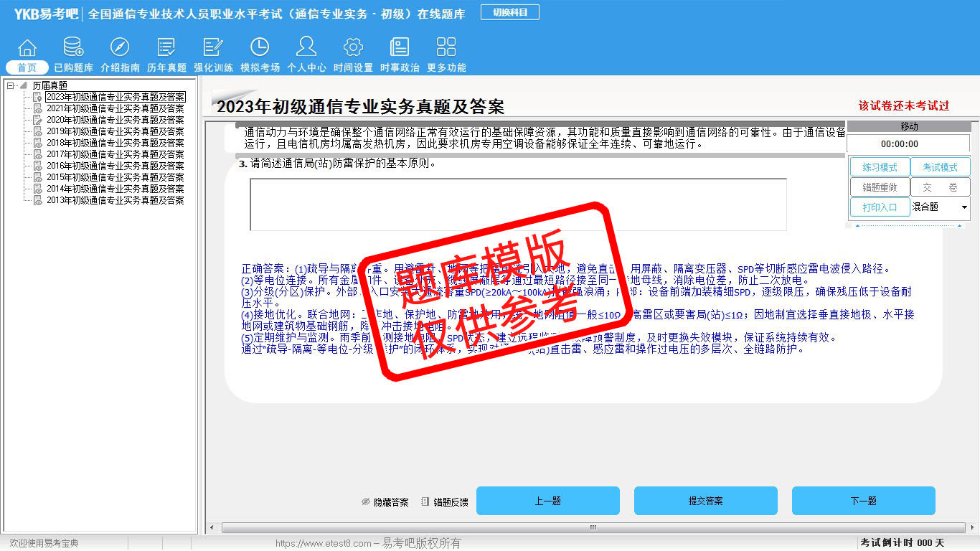The image size is (980, 551).
Task: Collapse the 历届真题 tree node
Action: coord(11,85)
